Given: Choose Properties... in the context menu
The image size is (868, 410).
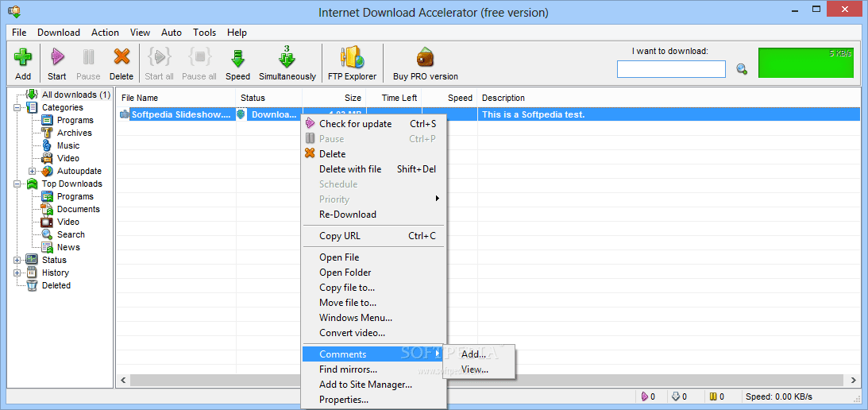Looking at the screenshot, I should pyautogui.click(x=374, y=400).
